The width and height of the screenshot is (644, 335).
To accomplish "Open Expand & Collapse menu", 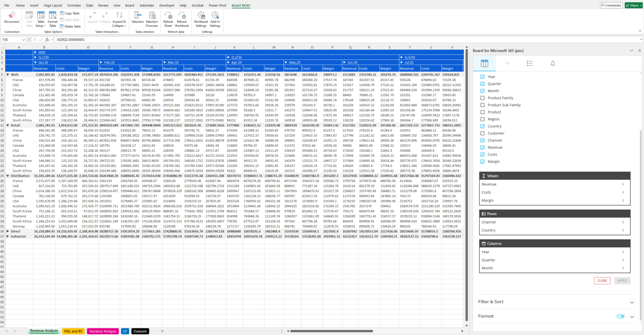I will (119, 20).
